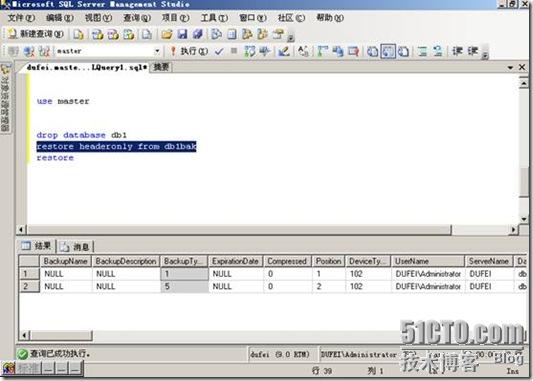Open a new Database Engine Query
The width and height of the screenshot is (533, 381).
(x=79, y=34)
